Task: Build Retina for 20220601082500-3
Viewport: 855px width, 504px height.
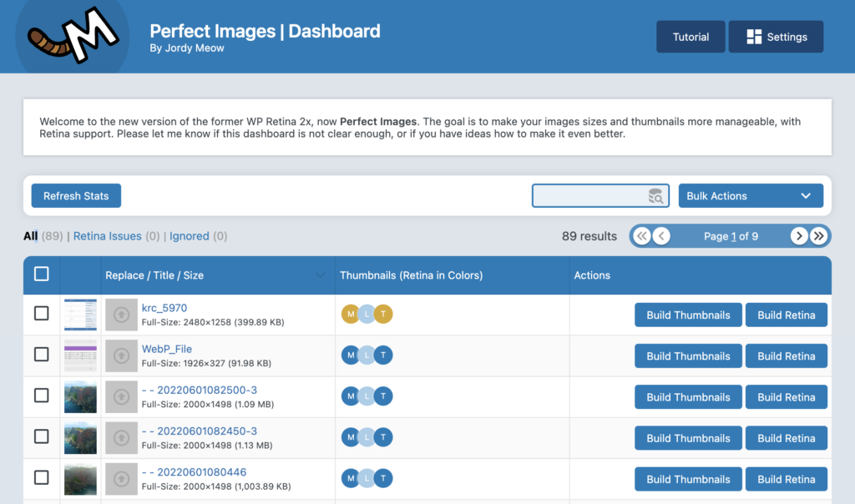Action: click(787, 397)
